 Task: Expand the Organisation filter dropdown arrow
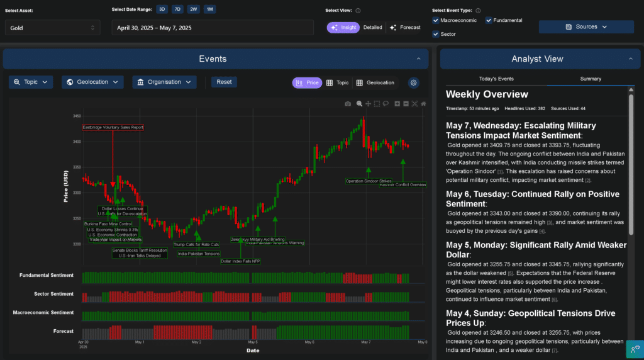click(x=189, y=82)
